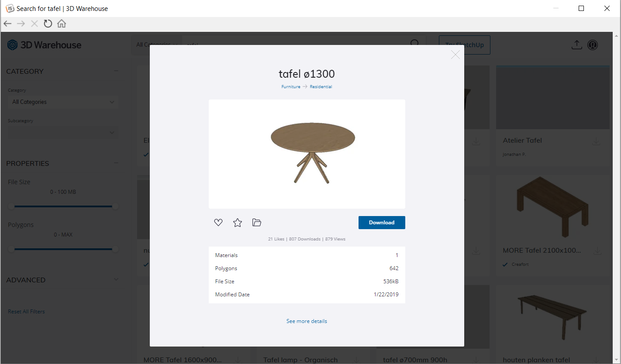
Task: Click the search magnifier icon
Action: [415, 44]
